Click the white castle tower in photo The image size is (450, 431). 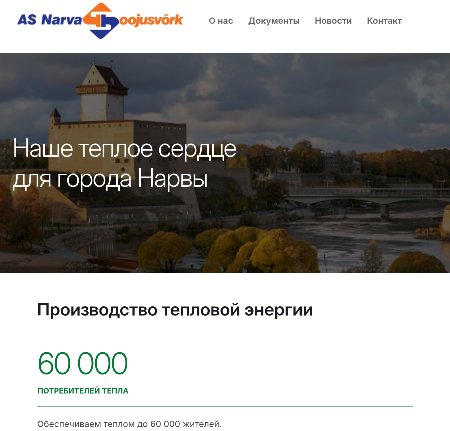coord(102,93)
